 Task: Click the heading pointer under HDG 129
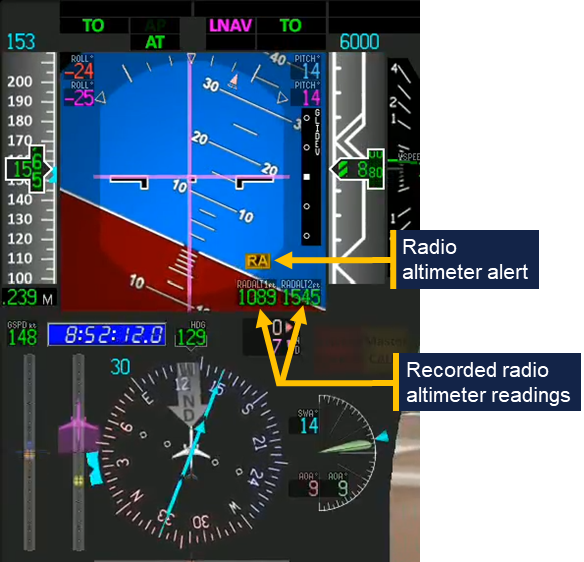click(x=191, y=349)
